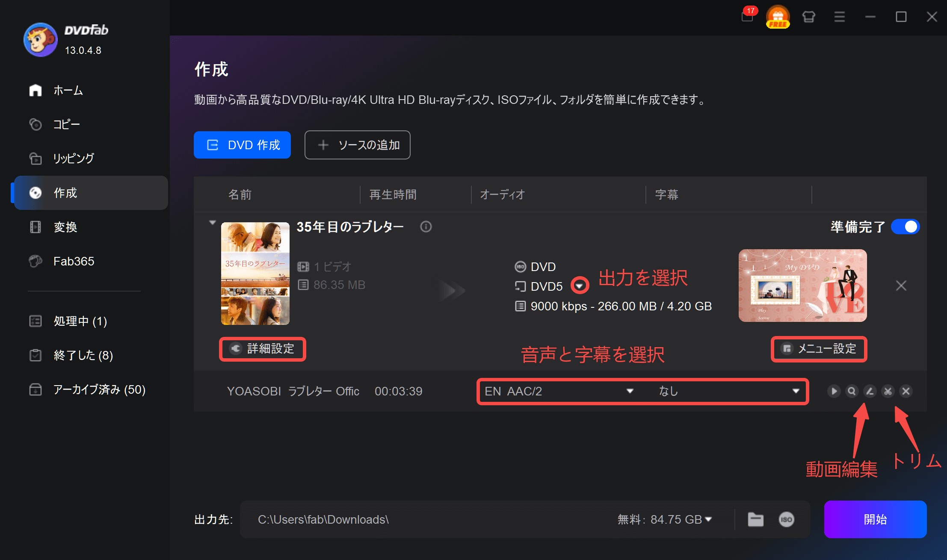Click the My DVD menu template thumbnail

[802, 286]
